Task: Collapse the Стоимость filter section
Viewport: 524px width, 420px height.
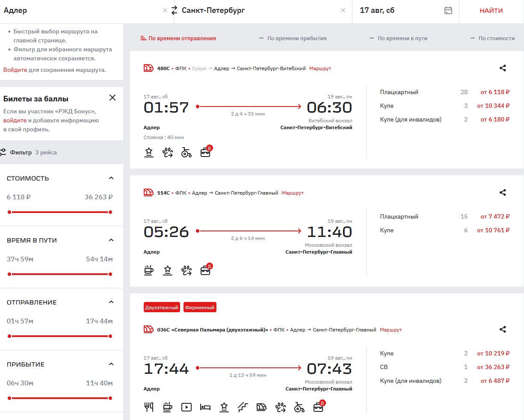Action: [x=111, y=178]
